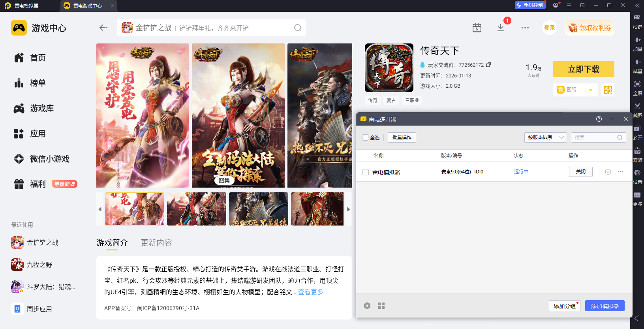The image size is (644, 329).
Task: Expand the sort by version dropdown
Action: [545, 137]
